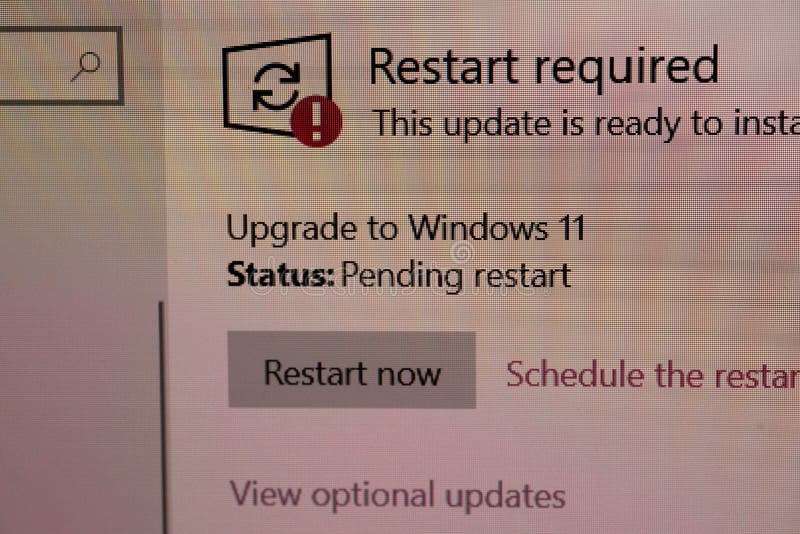The width and height of the screenshot is (800, 534).
Task: Click the magnifying glass search icon
Action: pyautogui.click(x=86, y=66)
